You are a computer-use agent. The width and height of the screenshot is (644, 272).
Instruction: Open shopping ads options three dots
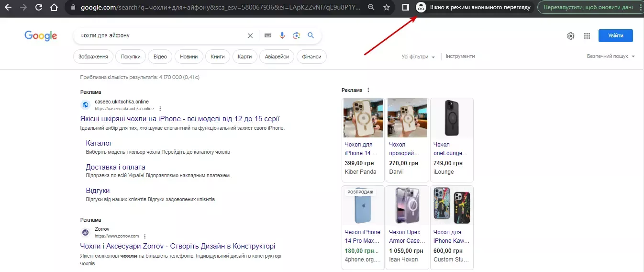coord(368,90)
